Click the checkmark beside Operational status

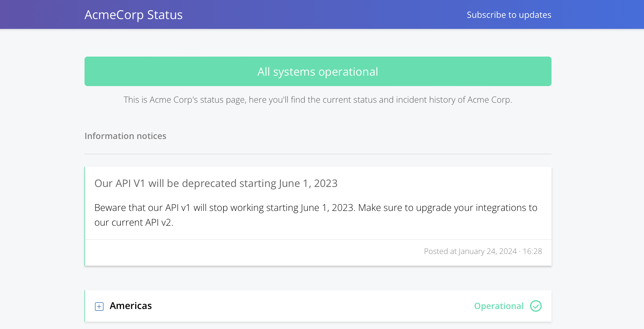[x=536, y=306]
